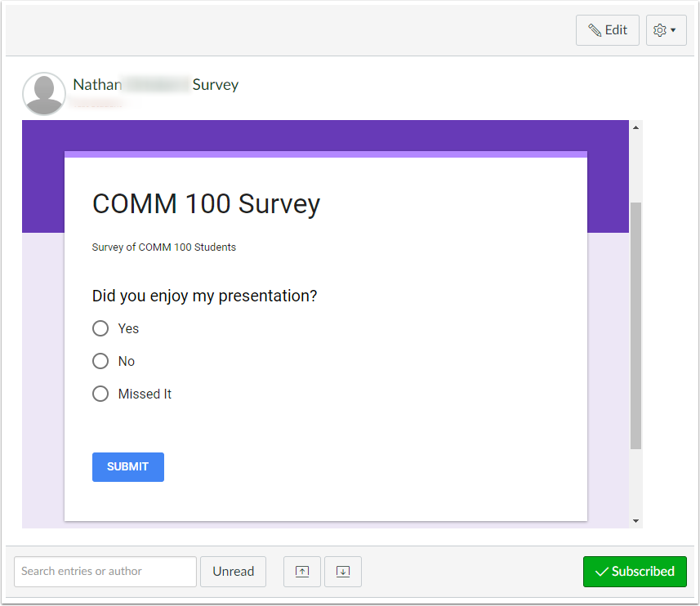Choose the Missed It response

100,394
